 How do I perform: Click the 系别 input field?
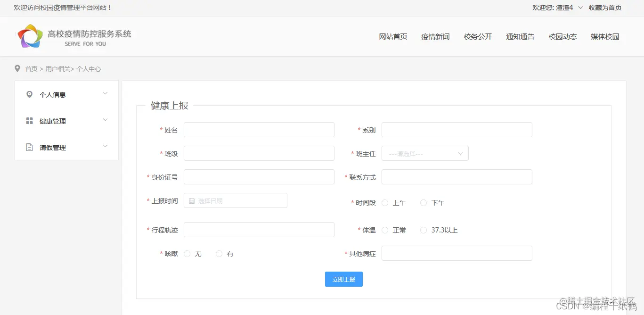(457, 130)
